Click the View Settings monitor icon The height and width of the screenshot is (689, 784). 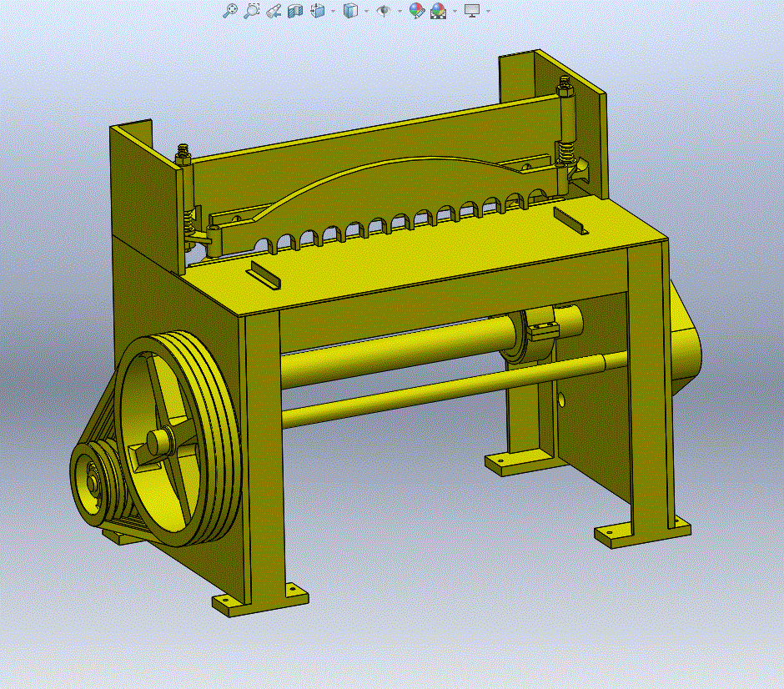tap(472, 11)
